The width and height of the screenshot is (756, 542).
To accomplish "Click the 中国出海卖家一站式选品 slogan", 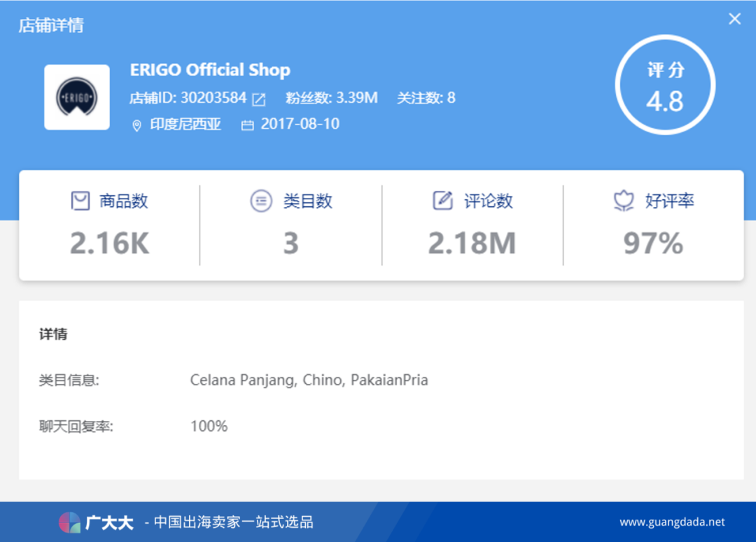I will [233, 522].
